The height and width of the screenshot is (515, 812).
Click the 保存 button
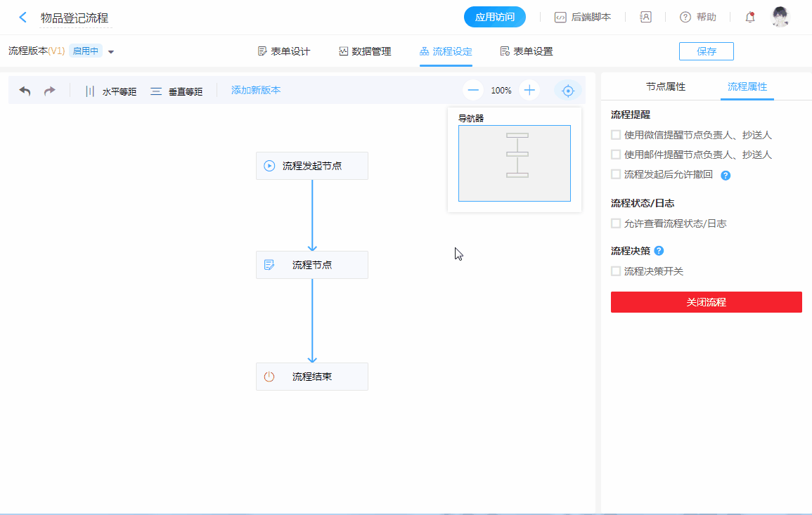point(706,51)
